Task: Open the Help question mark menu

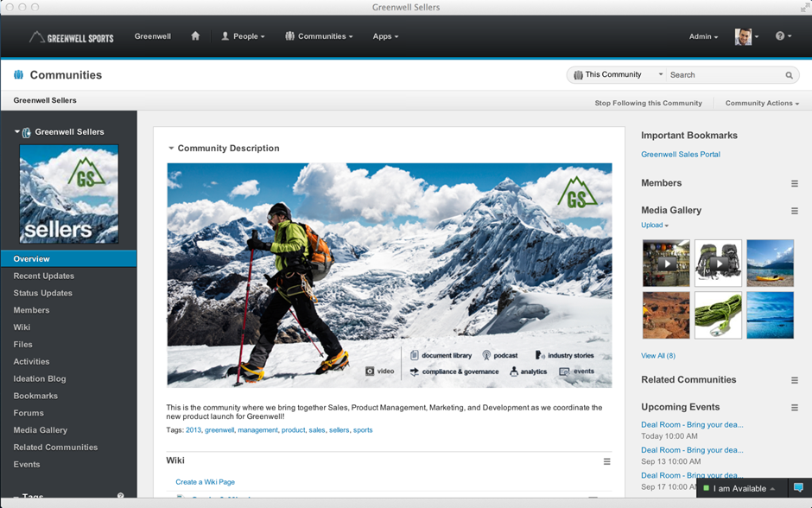Action: [783, 36]
